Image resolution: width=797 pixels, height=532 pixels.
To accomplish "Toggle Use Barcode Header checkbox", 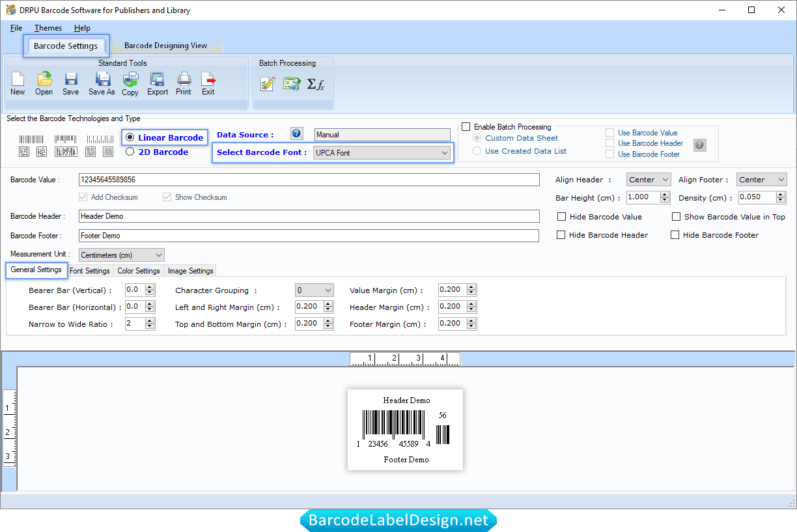I will tap(609, 143).
